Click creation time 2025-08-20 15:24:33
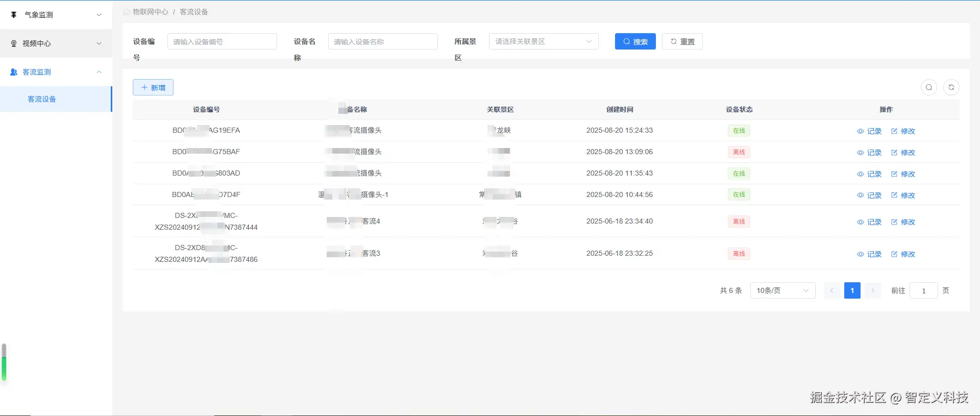 [x=620, y=131]
